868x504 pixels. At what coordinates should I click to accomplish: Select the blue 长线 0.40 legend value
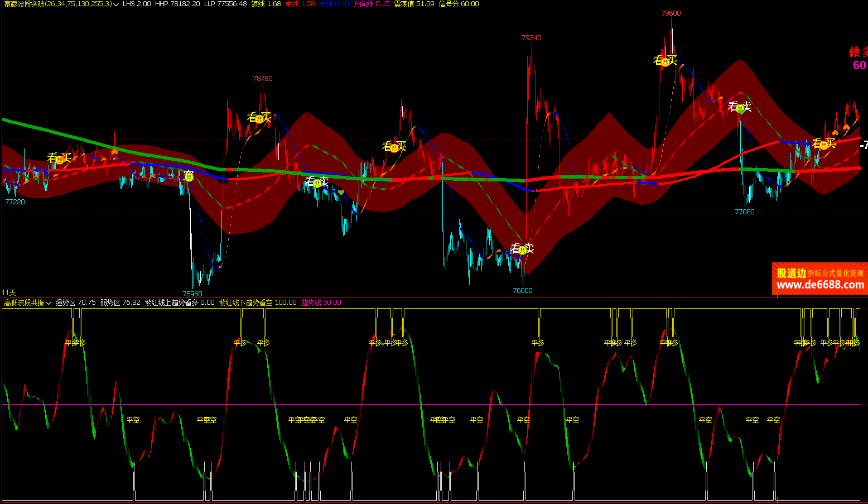[x=334, y=4]
